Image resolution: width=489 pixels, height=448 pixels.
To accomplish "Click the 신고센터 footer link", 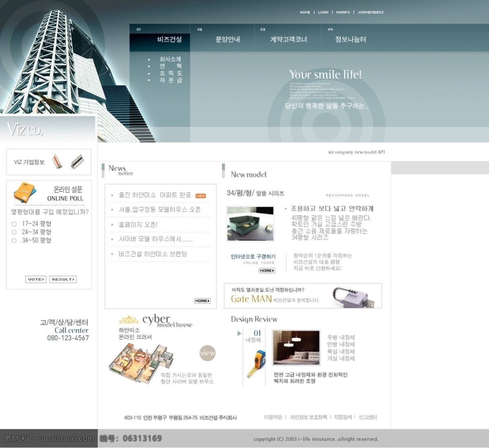I will (x=368, y=417).
